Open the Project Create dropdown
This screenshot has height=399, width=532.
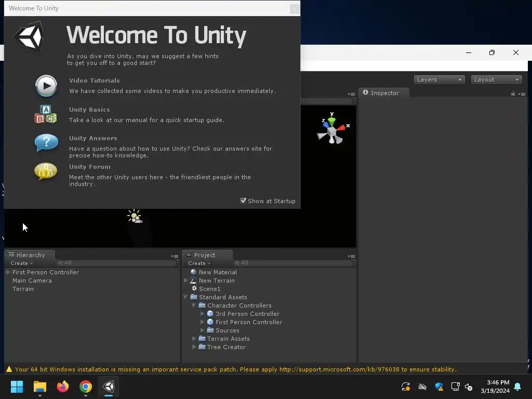click(199, 263)
